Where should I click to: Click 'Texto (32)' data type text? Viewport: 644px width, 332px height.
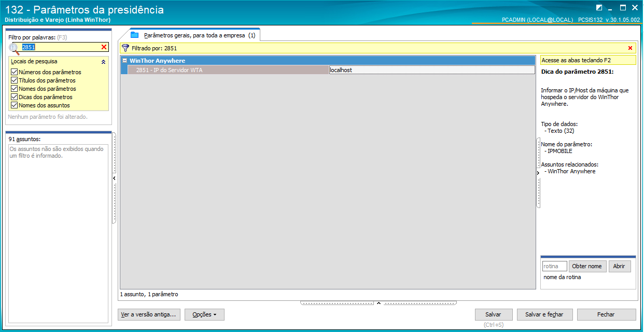point(561,131)
